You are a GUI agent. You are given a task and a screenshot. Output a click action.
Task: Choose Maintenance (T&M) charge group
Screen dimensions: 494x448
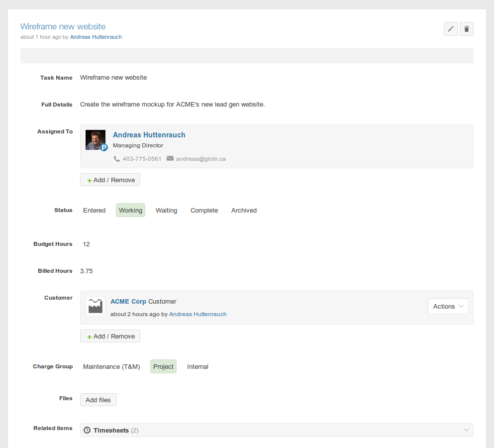pos(111,367)
